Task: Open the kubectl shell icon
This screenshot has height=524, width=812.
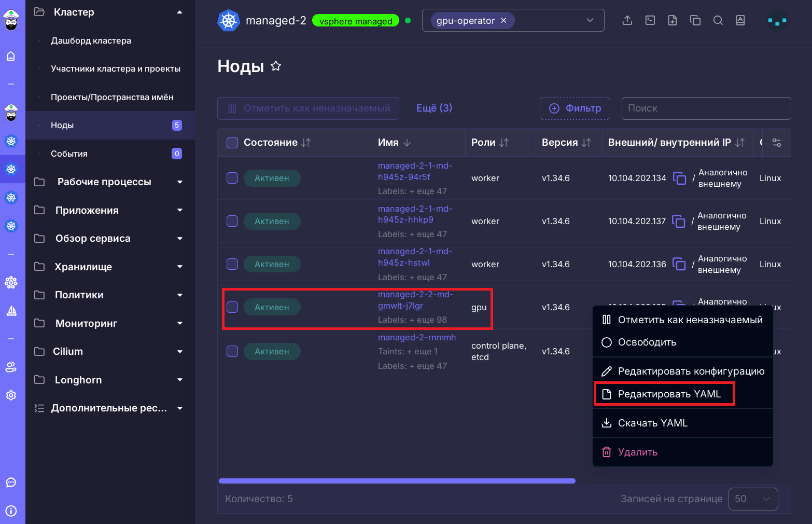Action: coord(650,20)
